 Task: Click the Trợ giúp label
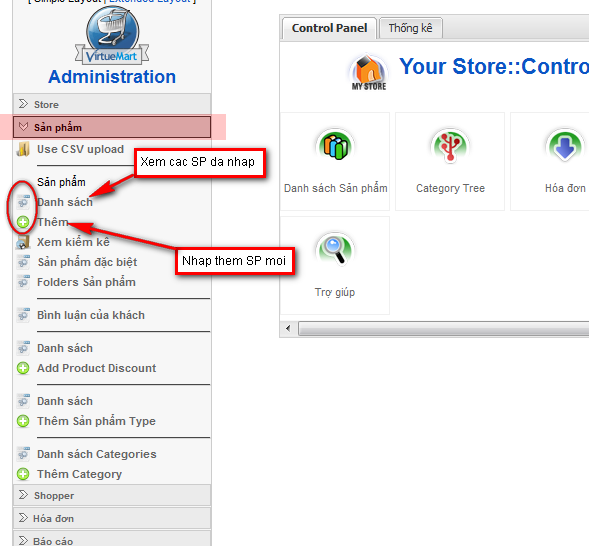pyautogui.click(x=335, y=292)
